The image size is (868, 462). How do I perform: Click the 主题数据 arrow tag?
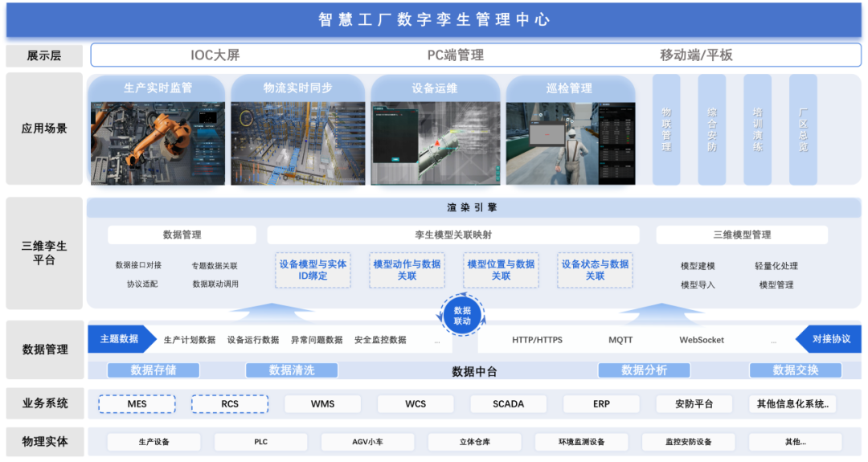122,339
